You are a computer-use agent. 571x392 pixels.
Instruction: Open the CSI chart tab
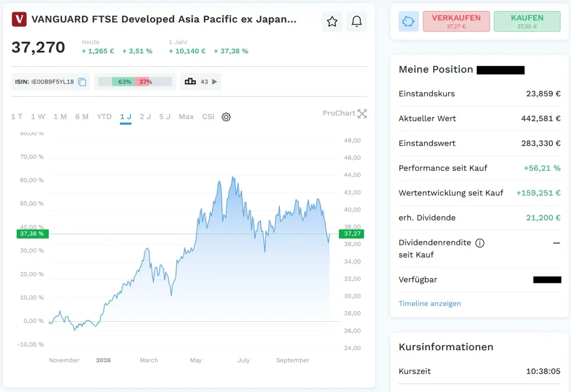tap(209, 117)
